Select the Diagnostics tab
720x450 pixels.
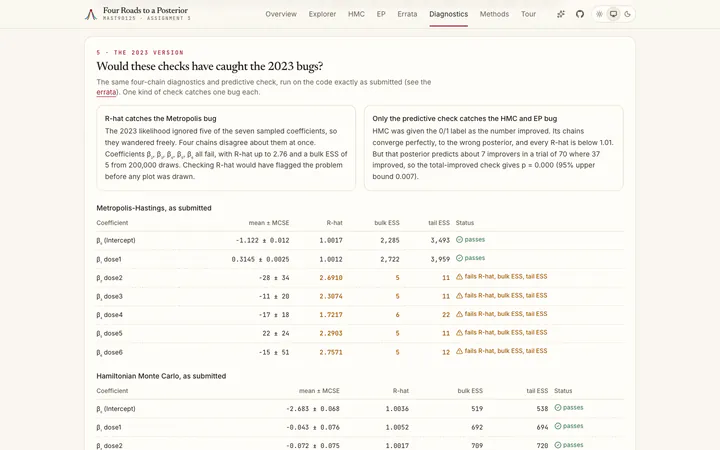click(x=449, y=14)
